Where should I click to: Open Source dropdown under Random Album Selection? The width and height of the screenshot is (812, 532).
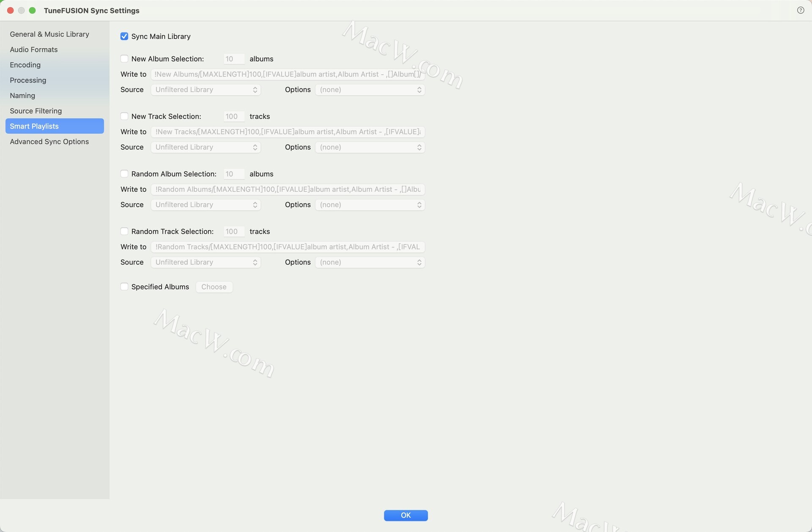pyautogui.click(x=206, y=205)
